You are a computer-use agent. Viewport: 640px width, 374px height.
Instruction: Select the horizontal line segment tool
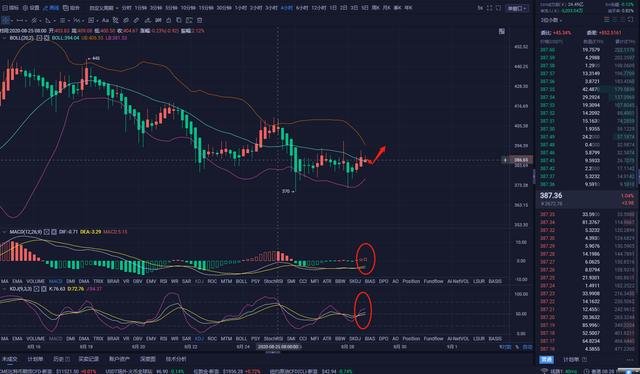coord(20,20)
